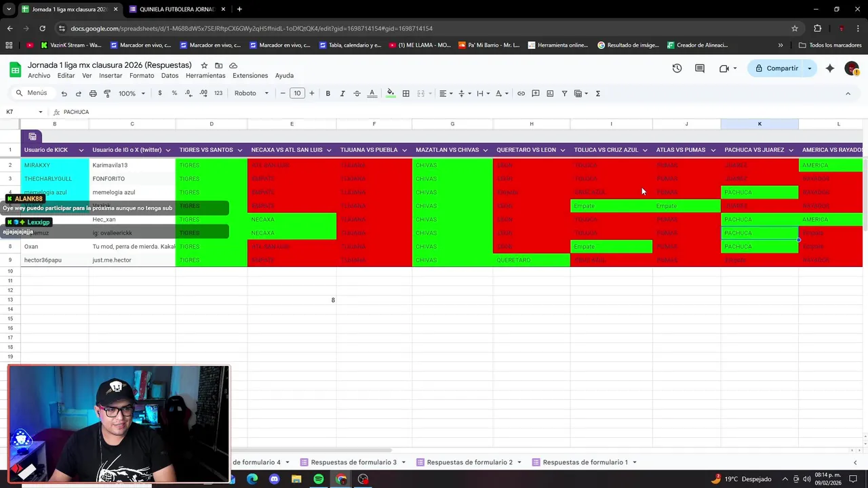Image resolution: width=868 pixels, height=488 pixels.
Task: Open text wrapping dropdown
Action: pyautogui.click(x=482, y=94)
